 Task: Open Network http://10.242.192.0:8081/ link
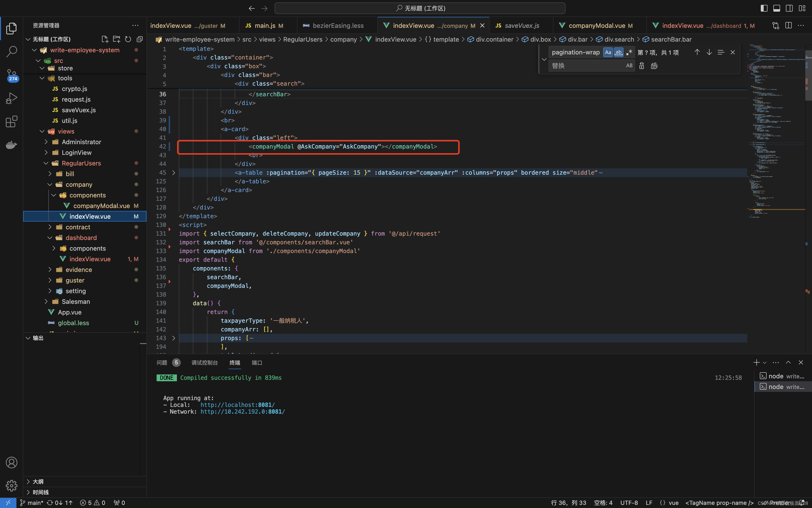243,412
